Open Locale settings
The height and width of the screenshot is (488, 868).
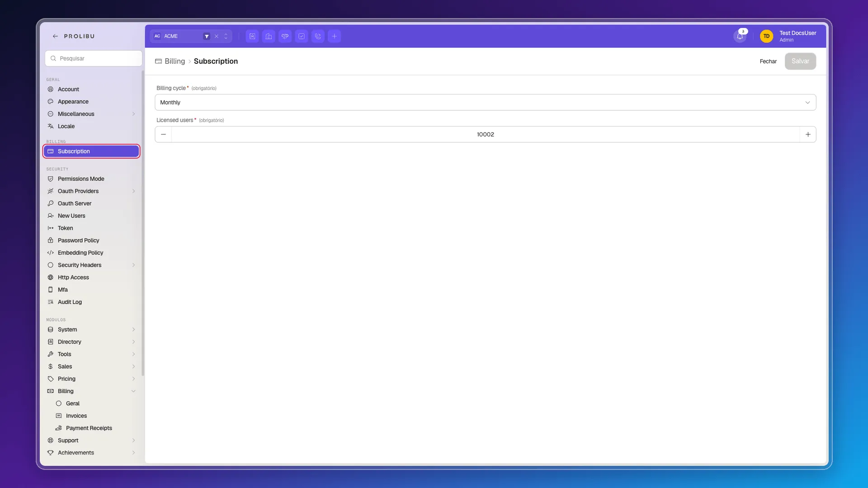[91, 126]
